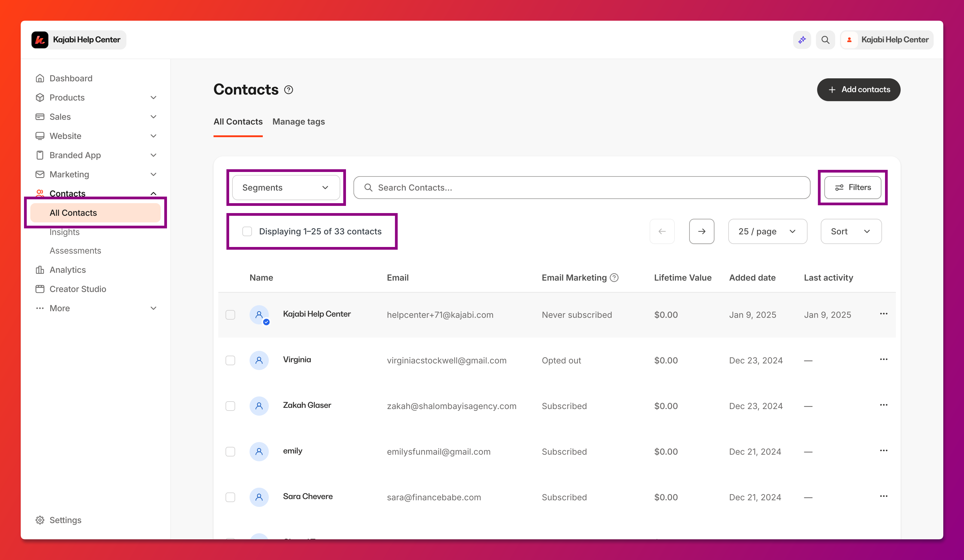Viewport: 964px width, 560px height.
Task: Click the Last activity column header
Action: coord(828,278)
